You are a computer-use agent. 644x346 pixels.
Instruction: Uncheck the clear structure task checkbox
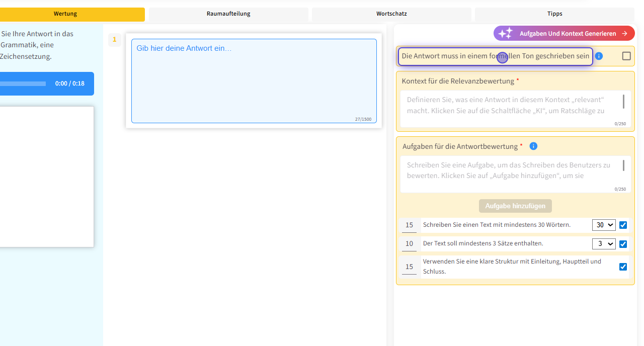coord(623,267)
